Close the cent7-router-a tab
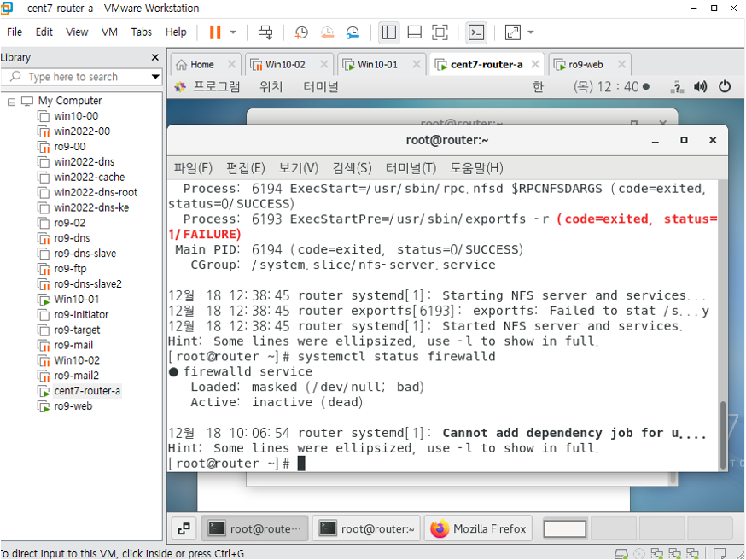Viewport: 746px width, 560px height. (x=535, y=64)
